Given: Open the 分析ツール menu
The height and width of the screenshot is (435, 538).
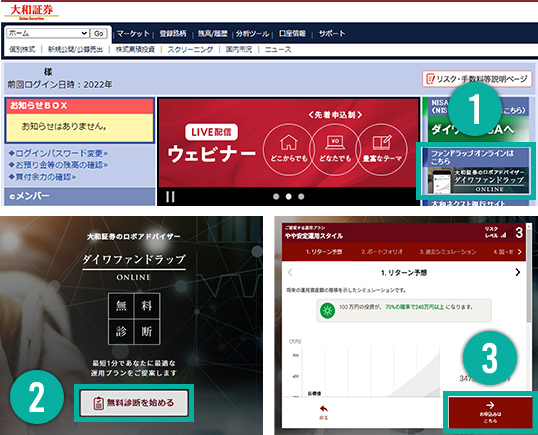Looking at the screenshot, I should point(253,34).
